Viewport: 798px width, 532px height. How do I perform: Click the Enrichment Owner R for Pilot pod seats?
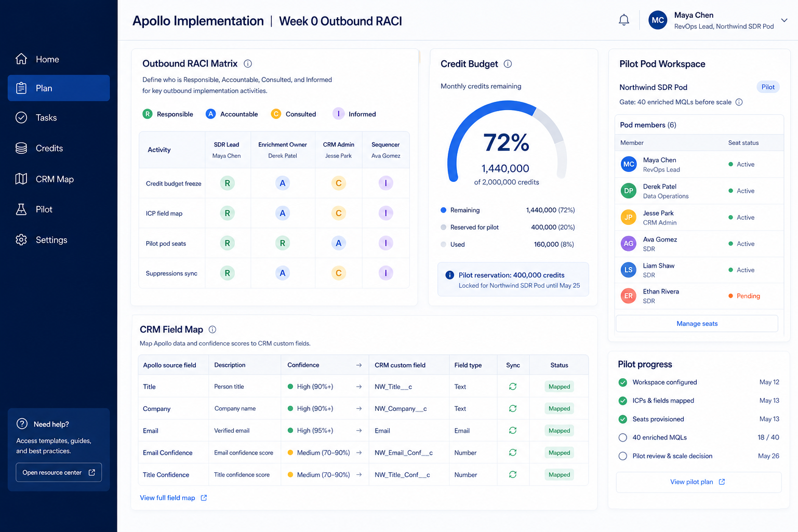[x=283, y=243]
